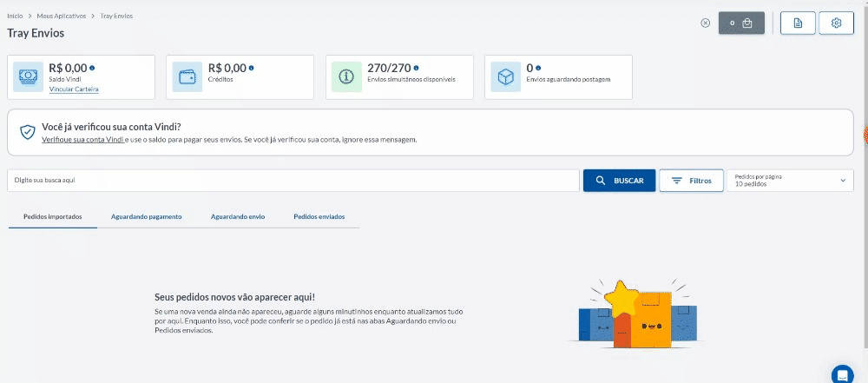
Task: Click the Envios aguardando postagem label
Action: pyautogui.click(x=569, y=80)
